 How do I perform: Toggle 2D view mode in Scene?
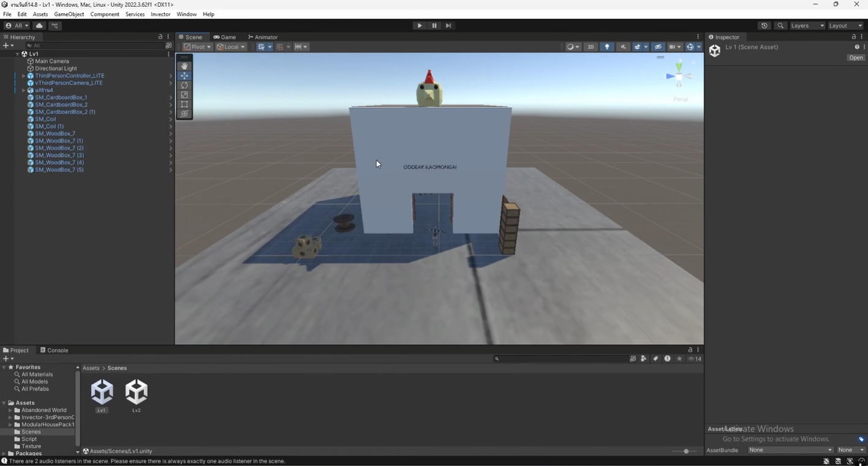(x=591, y=47)
